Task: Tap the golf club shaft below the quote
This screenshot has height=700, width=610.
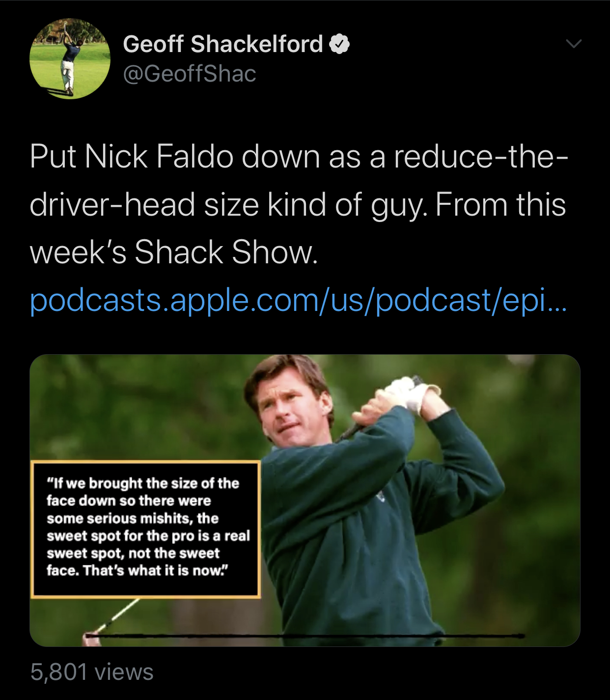Action: (116, 616)
